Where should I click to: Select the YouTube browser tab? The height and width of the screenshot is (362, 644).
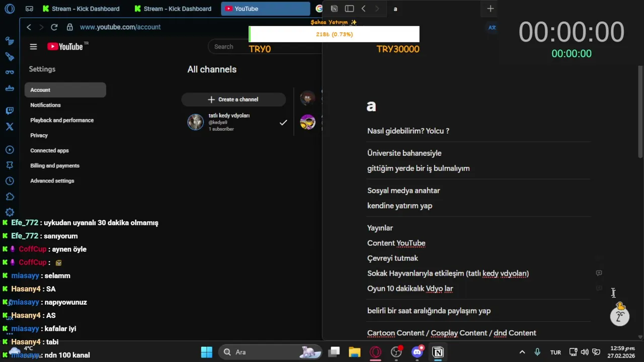pyautogui.click(x=266, y=9)
